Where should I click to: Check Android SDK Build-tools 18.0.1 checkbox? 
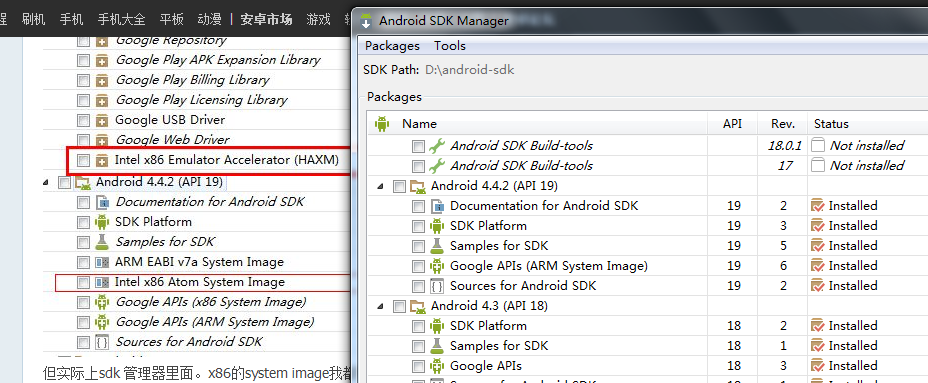(x=418, y=146)
